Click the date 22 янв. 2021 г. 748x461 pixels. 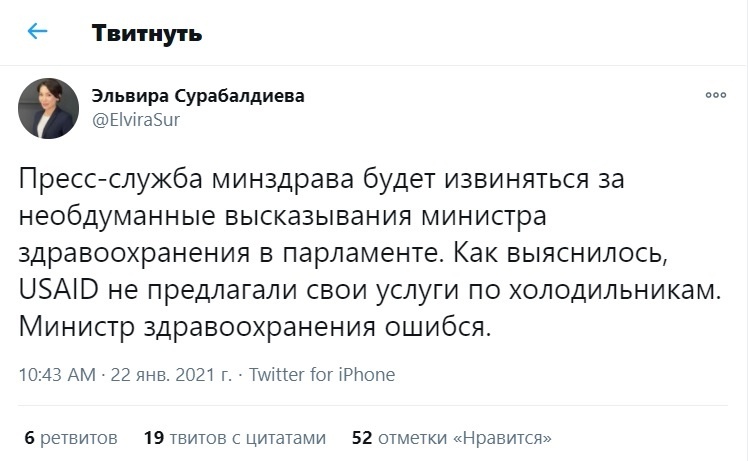pos(171,375)
